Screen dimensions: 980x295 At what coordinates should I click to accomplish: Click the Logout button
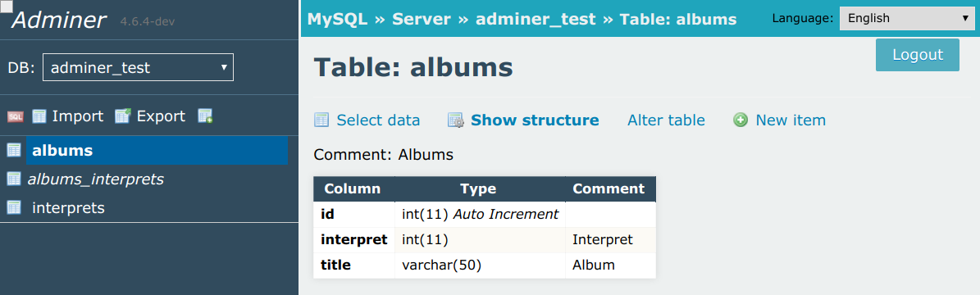918,55
